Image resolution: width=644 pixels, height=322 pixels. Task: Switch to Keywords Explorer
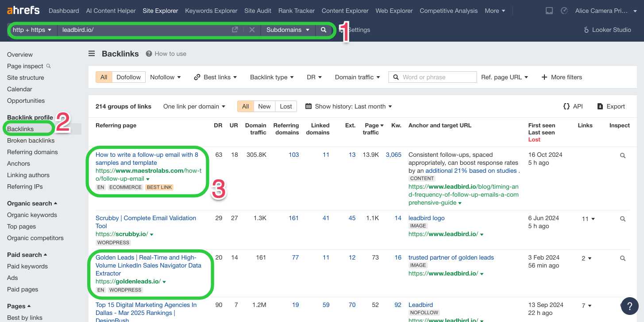211,11
